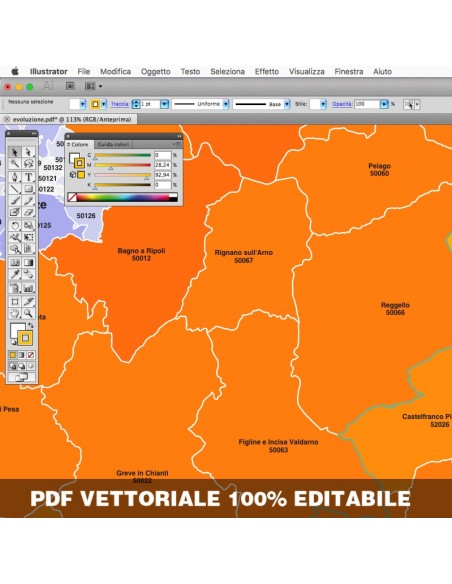Select the Hand tool
The height and width of the screenshot is (584, 452).
pyautogui.click(x=15, y=313)
